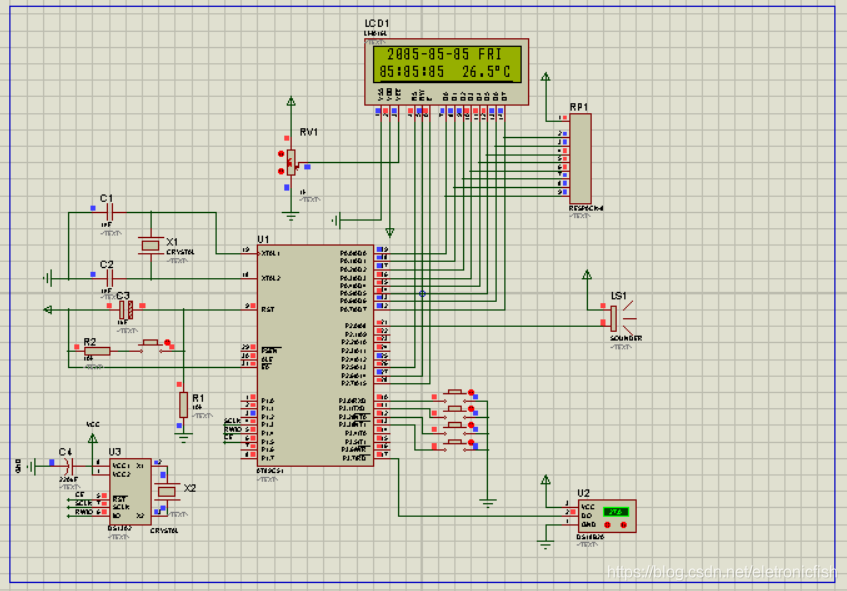Select capacitor C3 on the RST line
The width and height of the screenshot is (847, 591).
tap(126, 310)
